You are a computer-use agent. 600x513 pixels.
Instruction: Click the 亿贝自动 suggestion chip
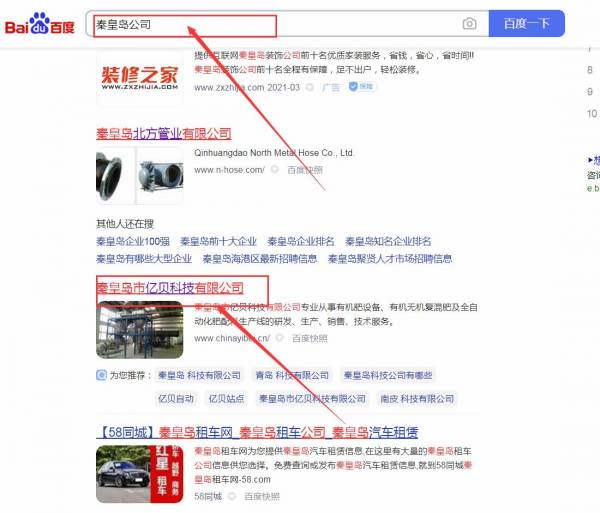176,398
